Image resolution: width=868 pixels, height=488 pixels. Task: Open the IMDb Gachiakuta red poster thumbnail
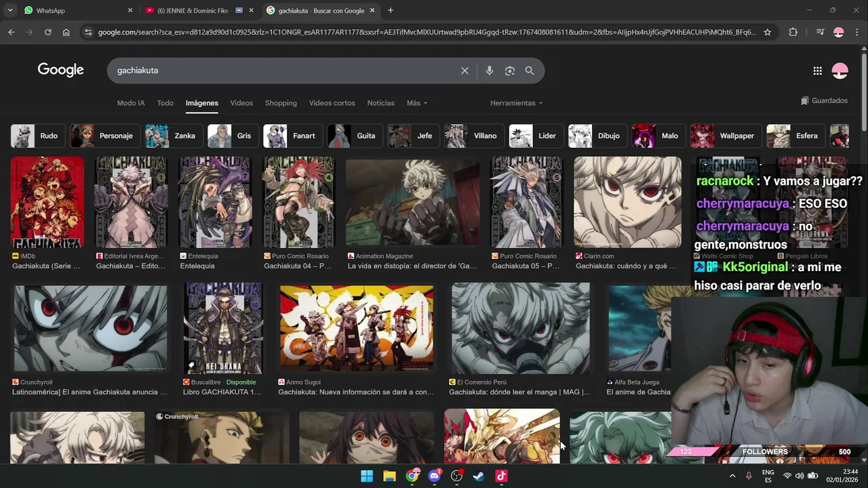click(47, 202)
